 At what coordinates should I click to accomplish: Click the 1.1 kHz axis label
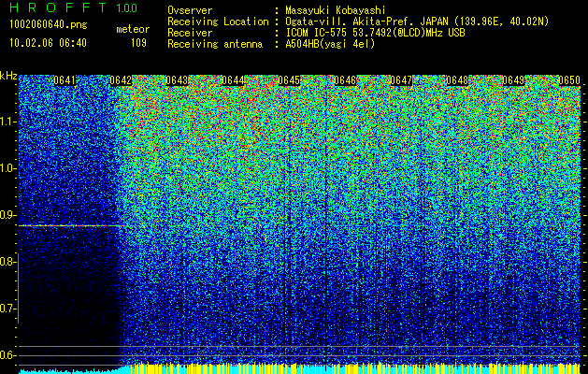coord(7,122)
